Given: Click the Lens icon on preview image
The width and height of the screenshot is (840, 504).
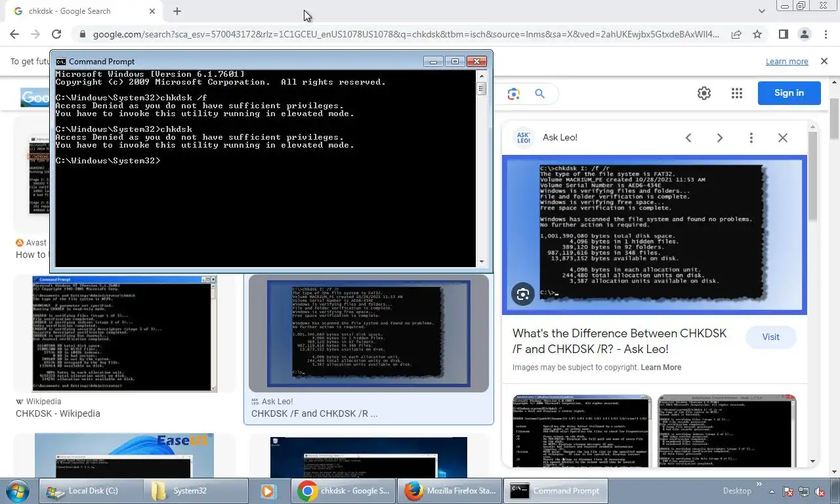Looking at the screenshot, I should tap(523, 294).
